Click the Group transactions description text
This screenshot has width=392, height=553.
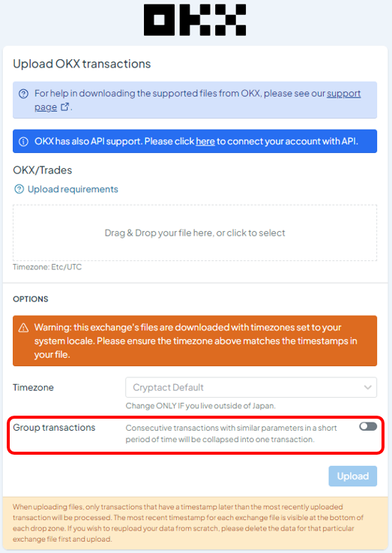231,434
